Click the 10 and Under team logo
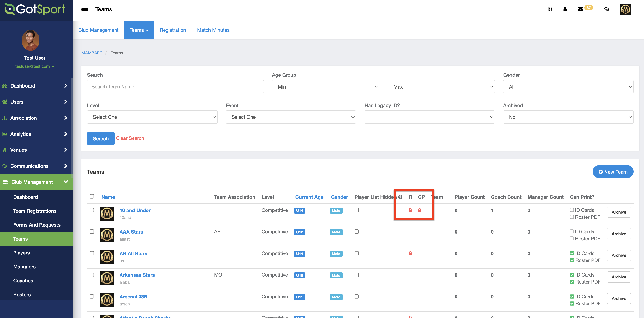This screenshot has height=318, width=644. tap(107, 214)
